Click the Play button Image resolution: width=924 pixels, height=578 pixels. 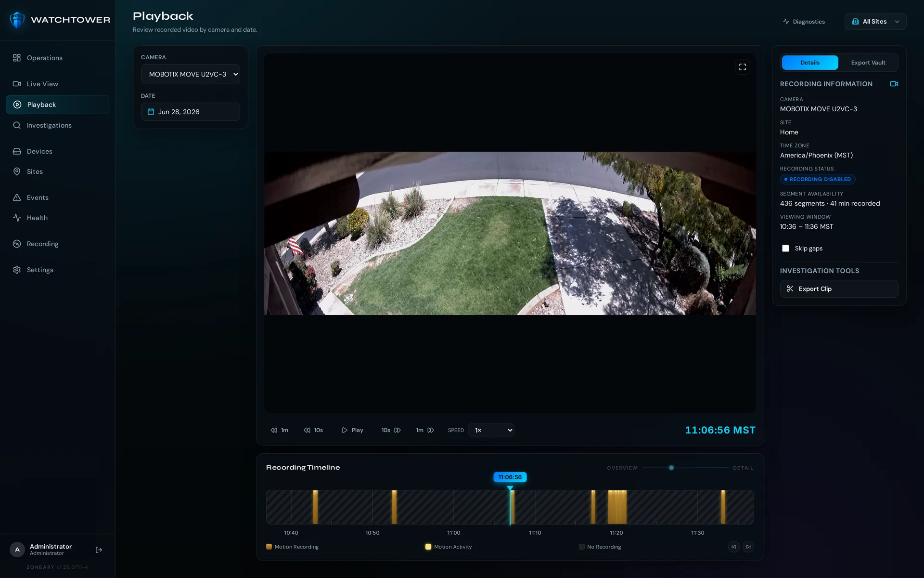pyautogui.click(x=353, y=430)
